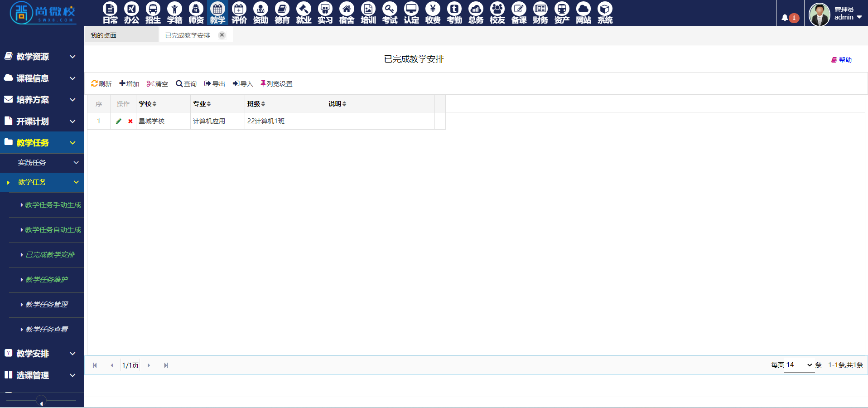
Task: Open the 评价 module icon
Action: (x=239, y=13)
